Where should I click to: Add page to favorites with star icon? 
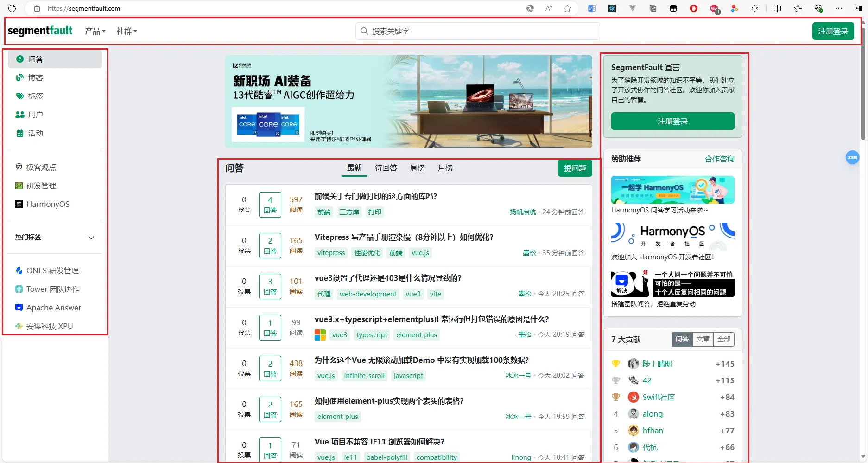coord(567,8)
